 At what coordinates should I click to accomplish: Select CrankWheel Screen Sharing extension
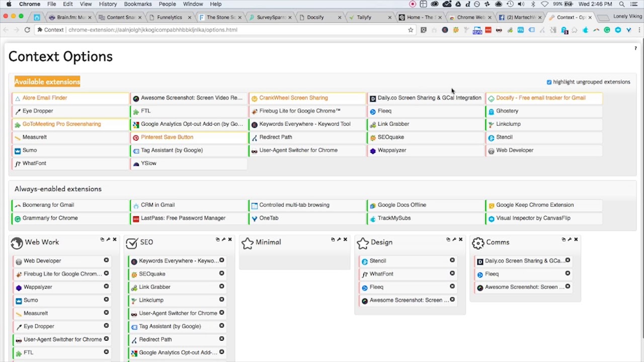tap(307, 98)
